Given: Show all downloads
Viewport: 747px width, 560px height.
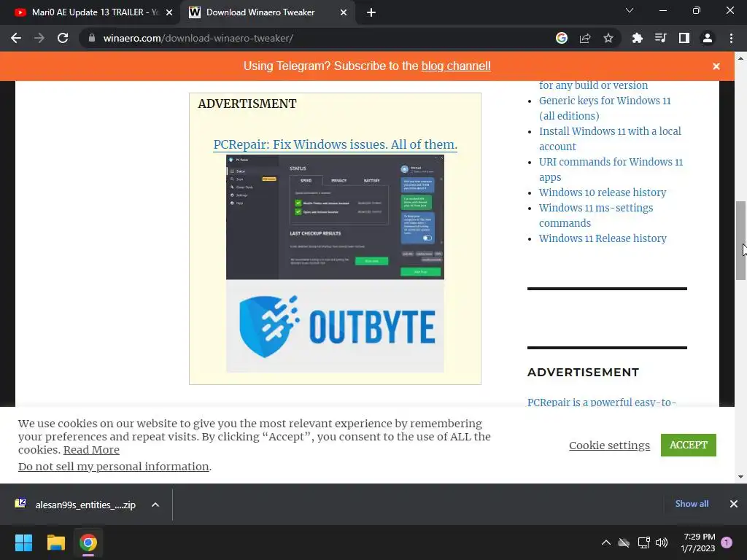Looking at the screenshot, I should click(692, 504).
